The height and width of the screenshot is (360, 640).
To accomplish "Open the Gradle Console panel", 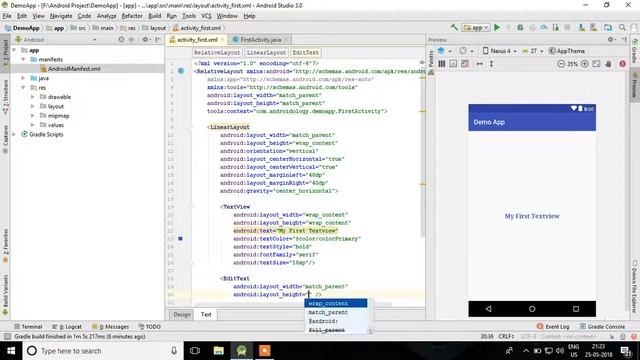I will 602,327.
